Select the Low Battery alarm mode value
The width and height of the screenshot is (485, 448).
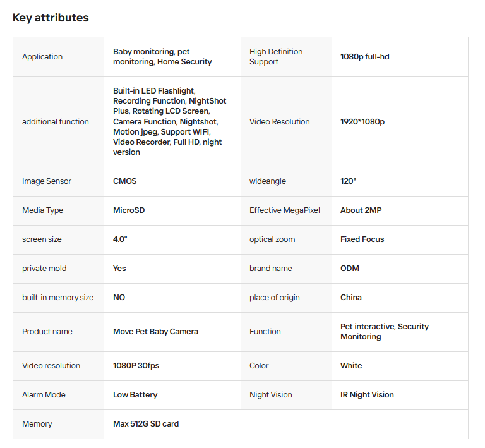coord(135,395)
